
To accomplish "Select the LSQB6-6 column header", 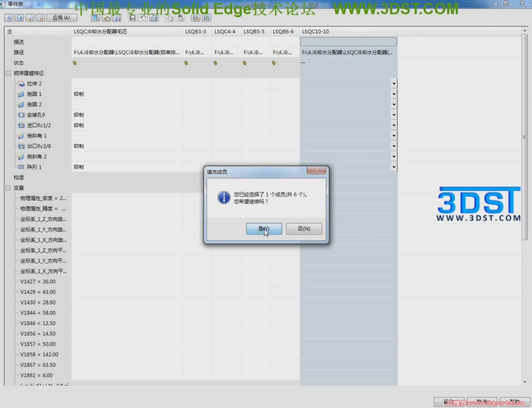I will [285, 32].
